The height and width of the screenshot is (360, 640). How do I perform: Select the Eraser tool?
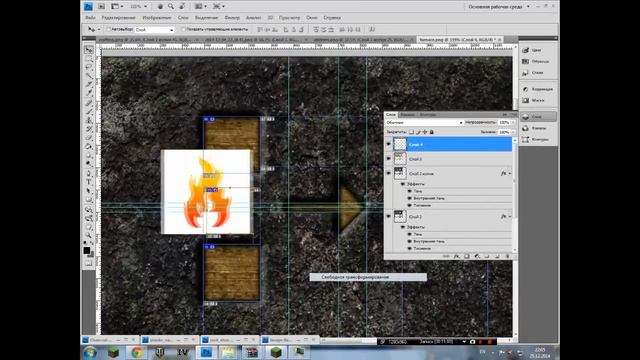tap(89, 138)
